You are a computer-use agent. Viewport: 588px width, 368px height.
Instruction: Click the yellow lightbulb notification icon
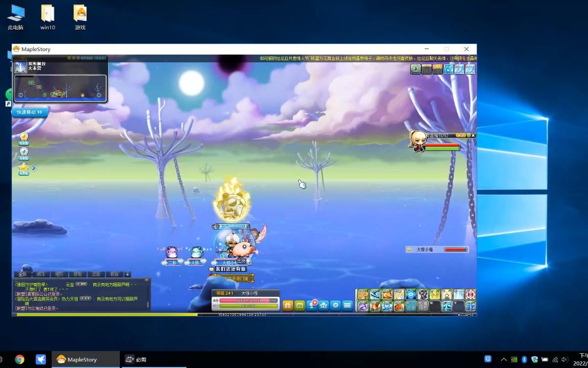(x=24, y=139)
